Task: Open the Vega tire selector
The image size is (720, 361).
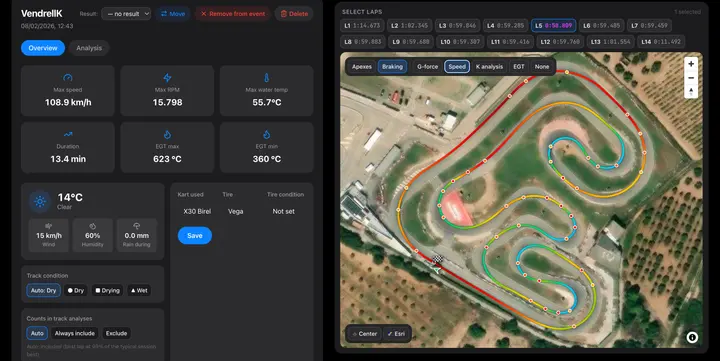Action: (236, 211)
